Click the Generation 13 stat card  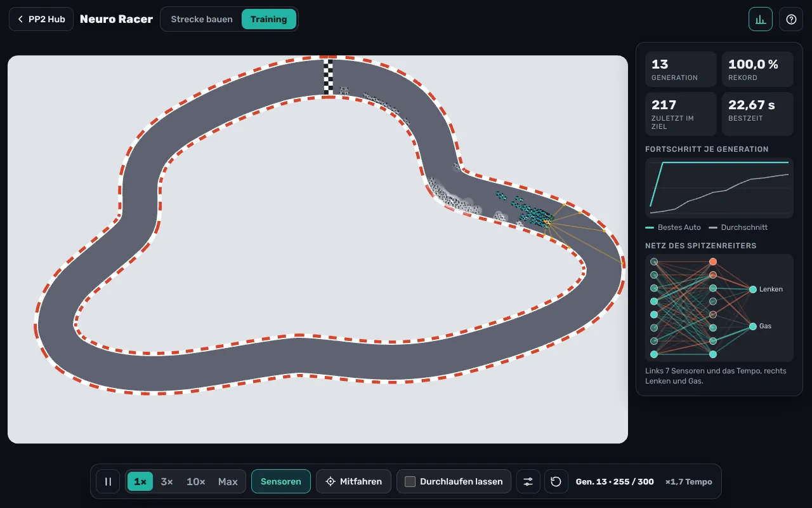(681, 69)
